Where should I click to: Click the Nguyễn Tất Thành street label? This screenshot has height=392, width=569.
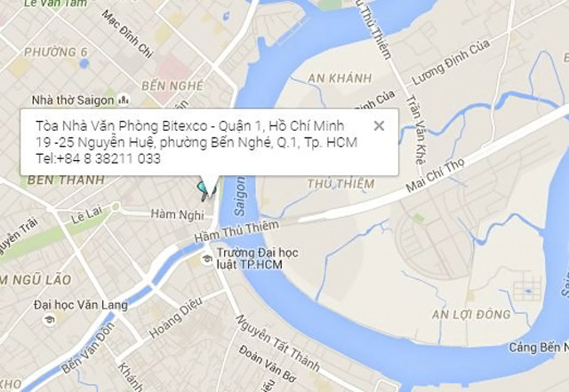click(277, 343)
